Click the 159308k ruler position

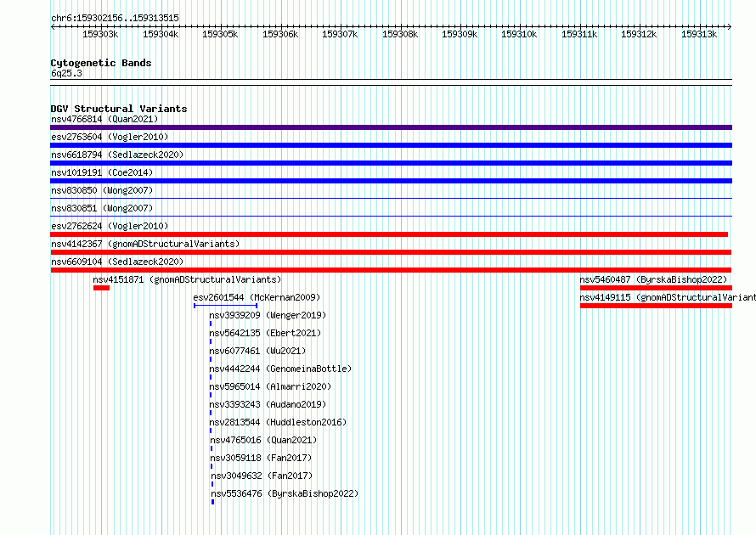click(x=400, y=34)
